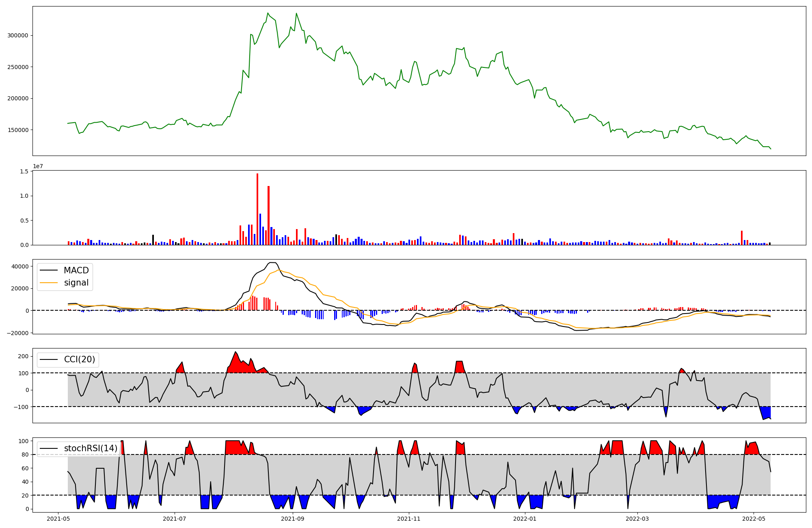This screenshot has width=812, height=528.
Task: Click the -20000 MACD axis label
Action: pos(18,333)
